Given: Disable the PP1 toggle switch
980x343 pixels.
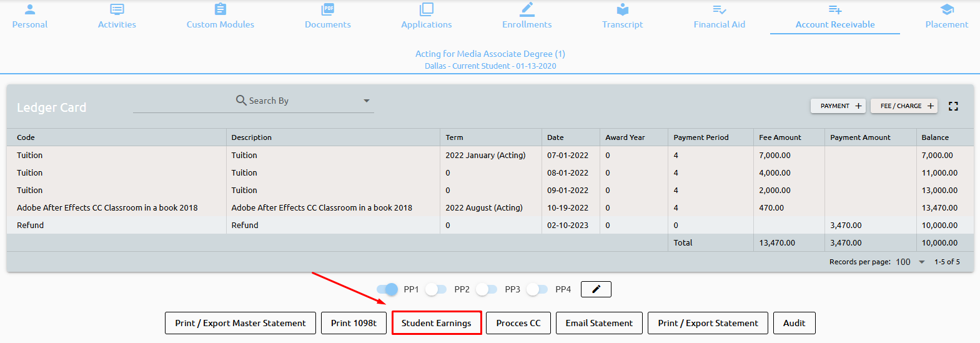Looking at the screenshot, I should coord(387,289).
